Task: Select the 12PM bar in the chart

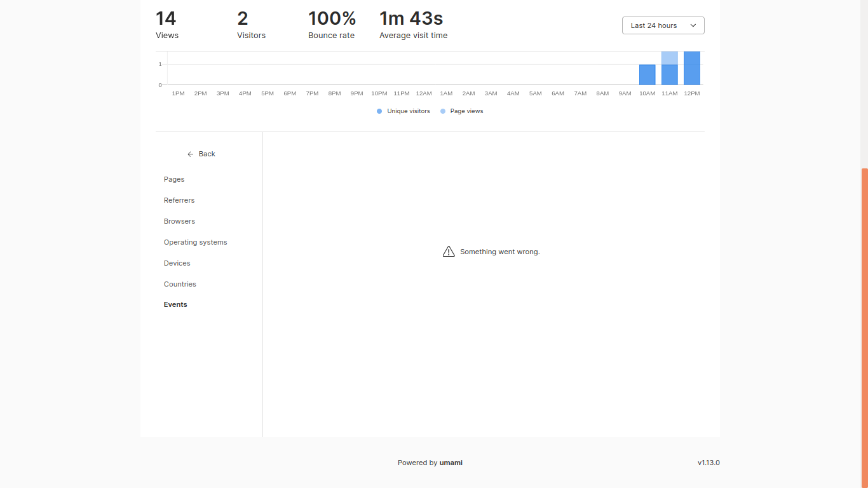Action: pos(691,67)
